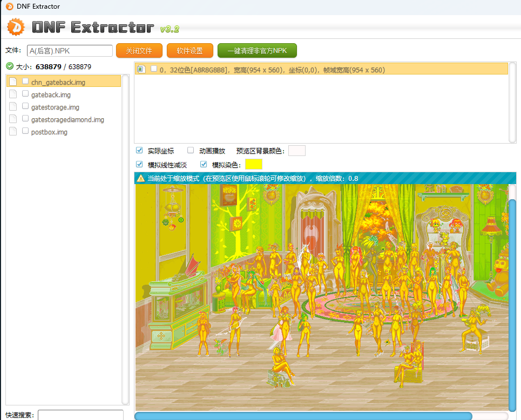Image resolution: width=521 pixels, height=420 pixels.
Task: Check the box for postbox.img
Action: click(25, 131)
